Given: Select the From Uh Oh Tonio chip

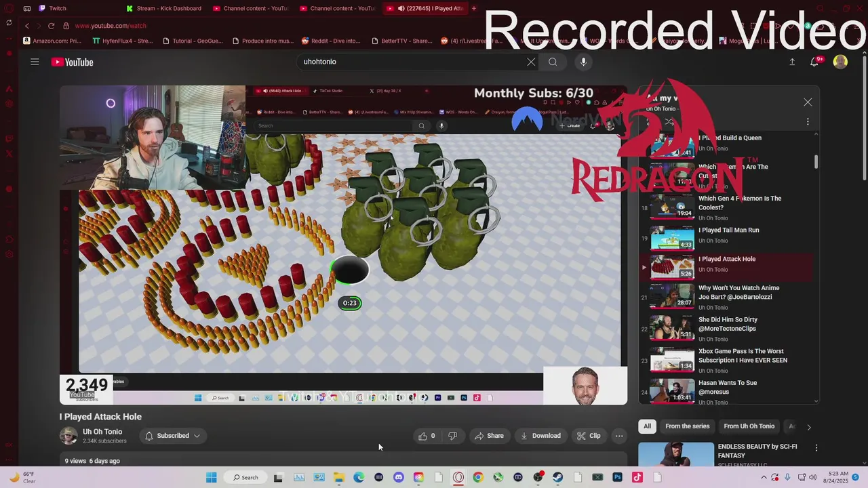Looking at the screenshot, I should click(x=749, y=426).
